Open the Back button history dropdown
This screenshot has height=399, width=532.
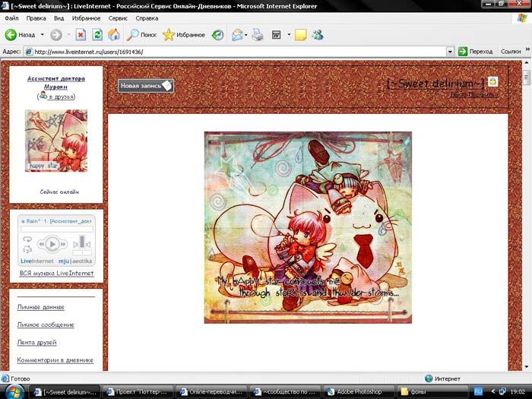(42, 35)
